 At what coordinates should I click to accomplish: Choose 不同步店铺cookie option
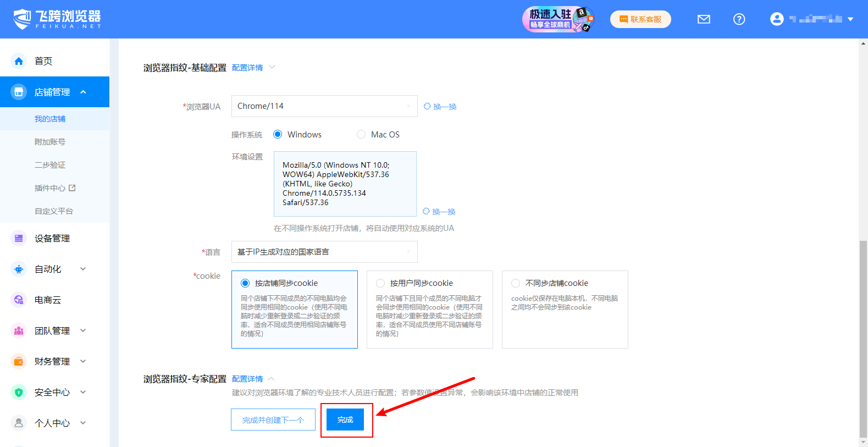pos(516,283)
